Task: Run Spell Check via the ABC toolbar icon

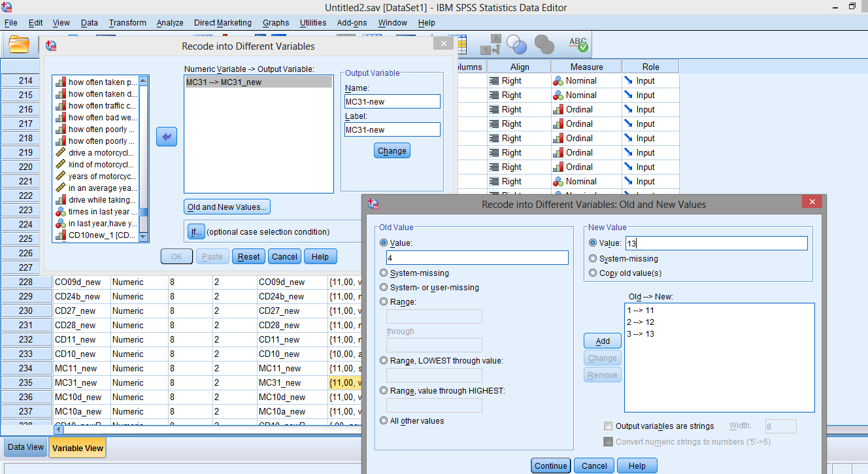Action: (x=578, y=44)
